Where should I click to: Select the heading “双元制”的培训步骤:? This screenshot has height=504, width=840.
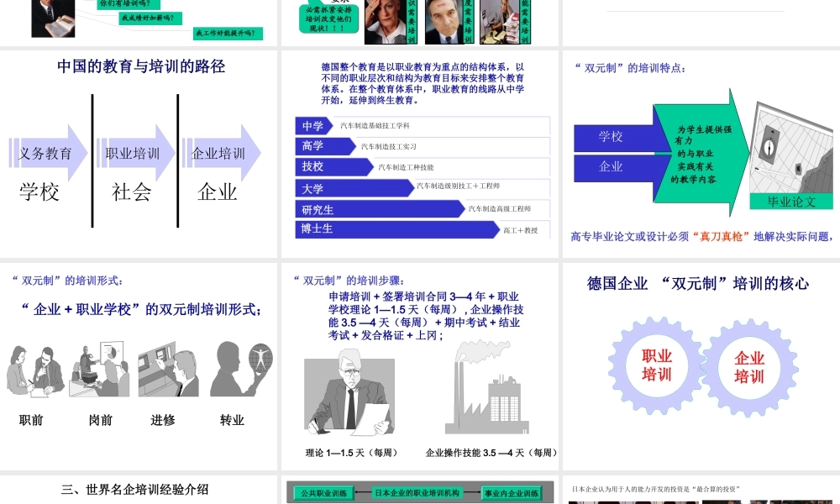point(349,280)
